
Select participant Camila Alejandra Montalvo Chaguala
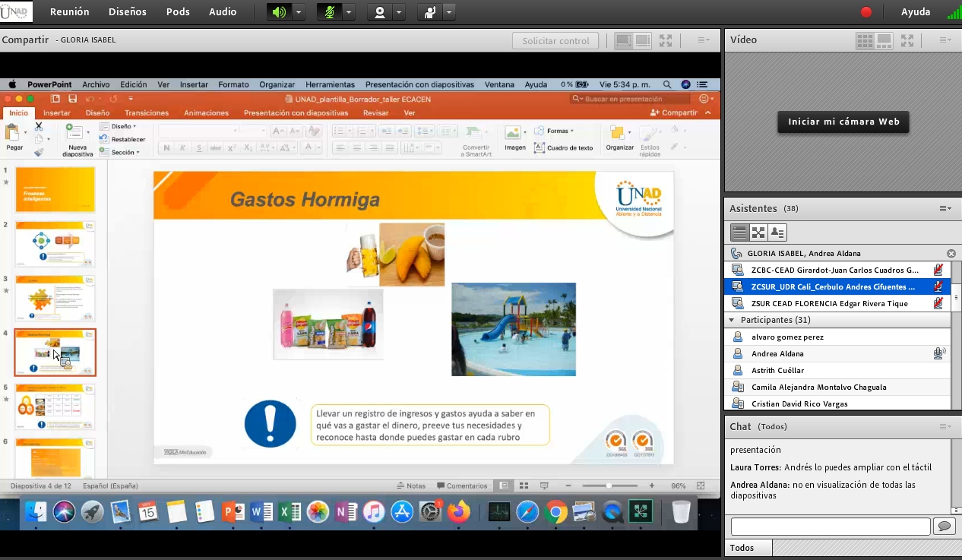tap(837, 387)
